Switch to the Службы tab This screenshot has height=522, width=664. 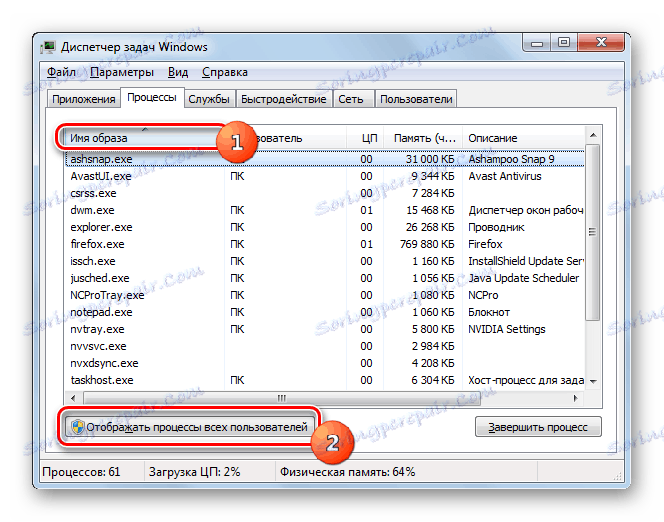pos(209,99)
